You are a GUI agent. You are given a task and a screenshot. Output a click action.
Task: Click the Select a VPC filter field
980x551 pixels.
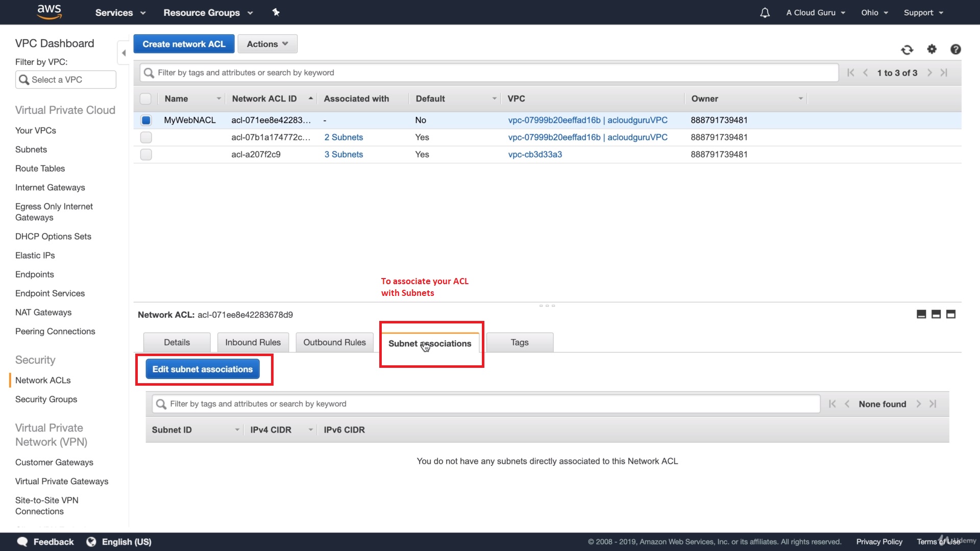(66, 80)
